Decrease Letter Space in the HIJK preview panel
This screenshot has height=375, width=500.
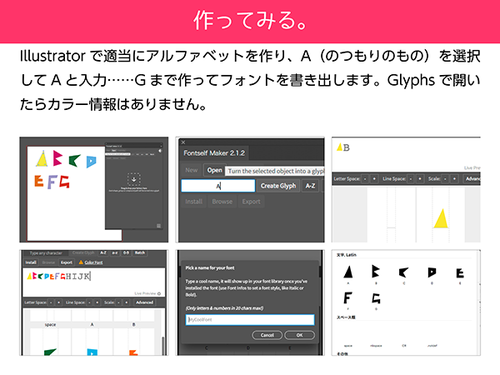51,302
